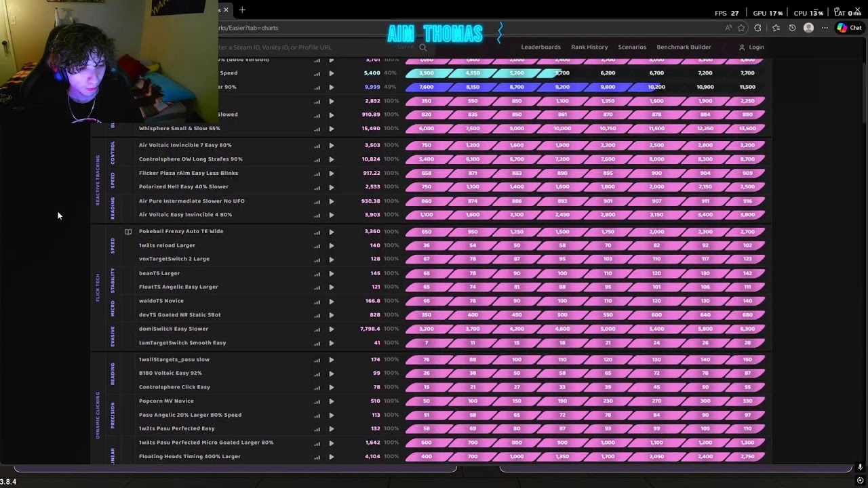
Task: Open the chart for Floating Heads Timing 400% Larger
Action: point(317,457)
